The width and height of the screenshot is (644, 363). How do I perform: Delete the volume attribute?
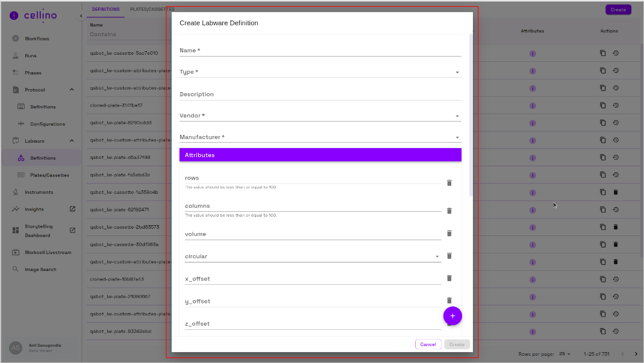[x=449, y=233]
